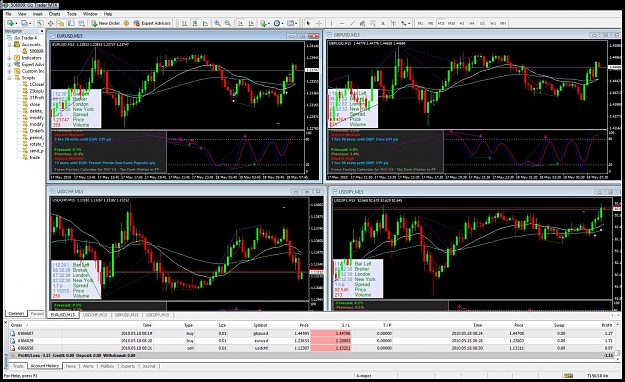This screenshot has height=382, width=625.
Task: Open the Indicators list toolbar icon
Action: (263, 24)
